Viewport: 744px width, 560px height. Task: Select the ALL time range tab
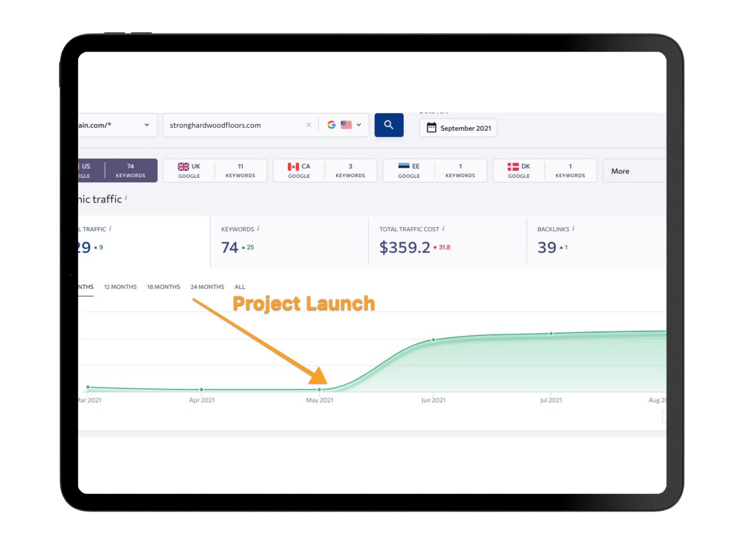click(240, 287)
